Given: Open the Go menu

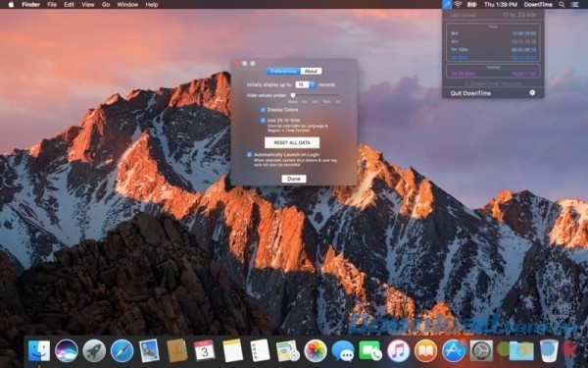Looking at the screenshot, I should 106,5.
